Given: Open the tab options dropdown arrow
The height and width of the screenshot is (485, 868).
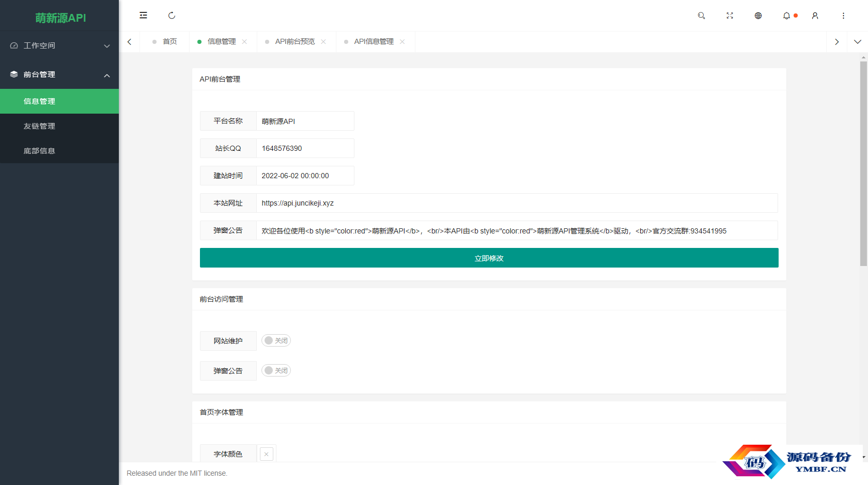Looking at the screenshot, I should pos(858,41).
